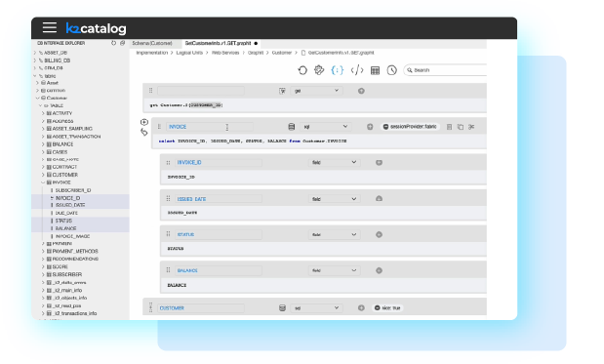The image size is (604, 364).
Task: Open the field dropdown for BALANCE
Action: (x=335, y=270)
